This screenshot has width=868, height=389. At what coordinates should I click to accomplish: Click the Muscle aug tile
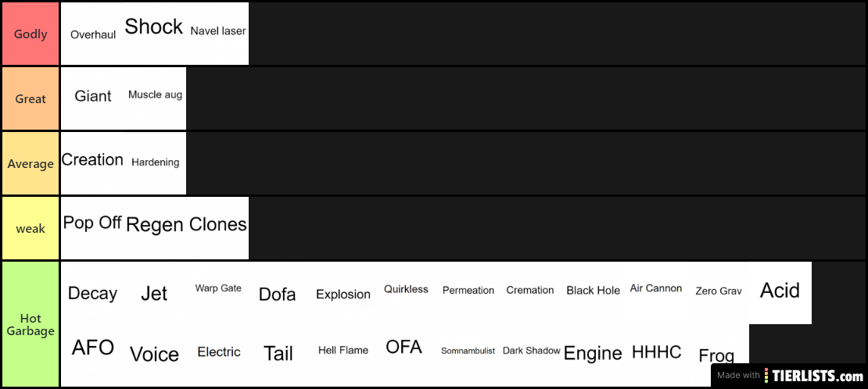[155, 98]
